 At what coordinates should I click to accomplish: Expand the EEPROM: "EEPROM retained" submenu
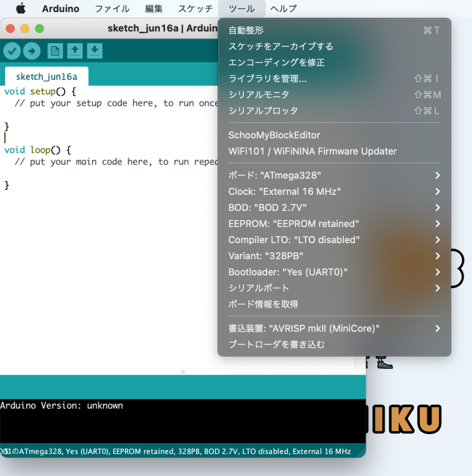click(x=334, y=224)
